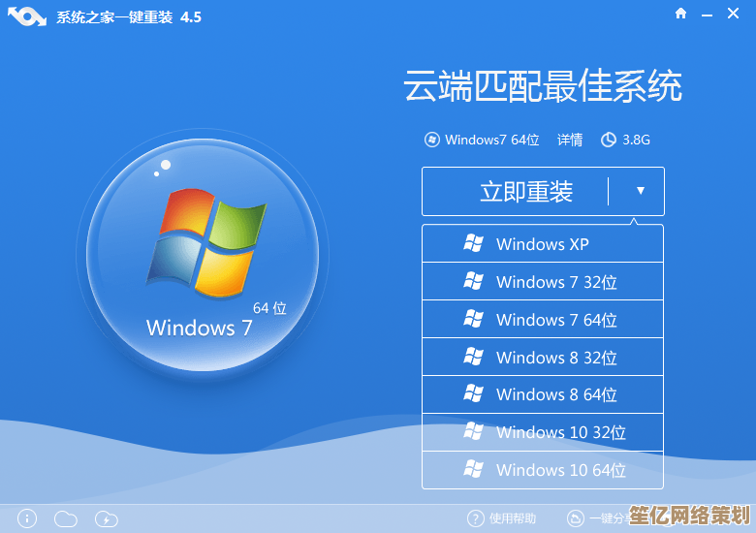Open the 详情 details link

click(570, 140)
